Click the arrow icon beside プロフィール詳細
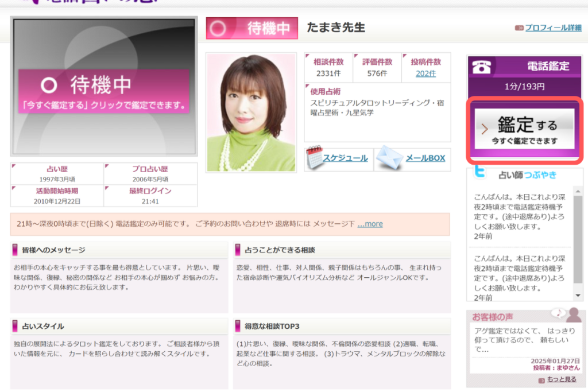Viewport: 588px width, 392px height. click(519, 28)
